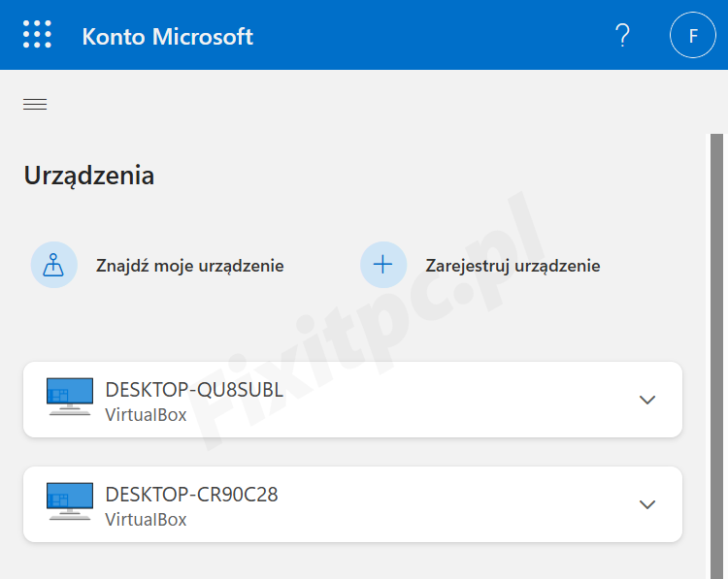Viewport: 728px width, 579px height.
Task: Click the 'Urządzenia' page heading
Action: 88,176
